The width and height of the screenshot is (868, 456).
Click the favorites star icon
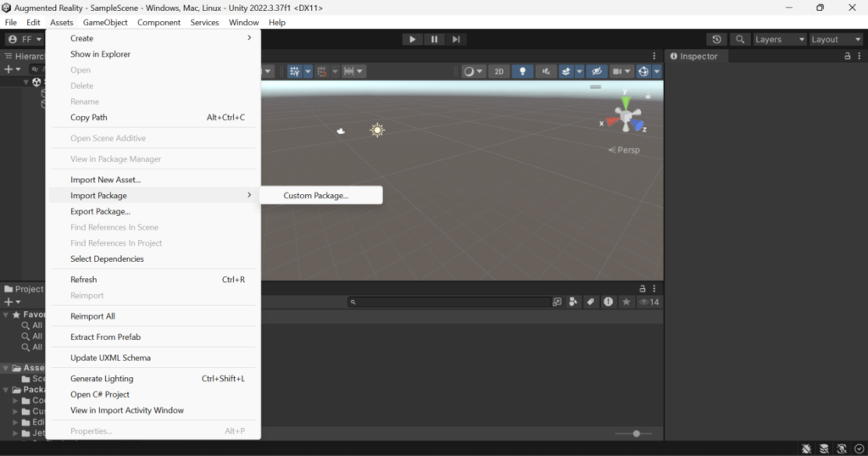click(x=626, y=302)
